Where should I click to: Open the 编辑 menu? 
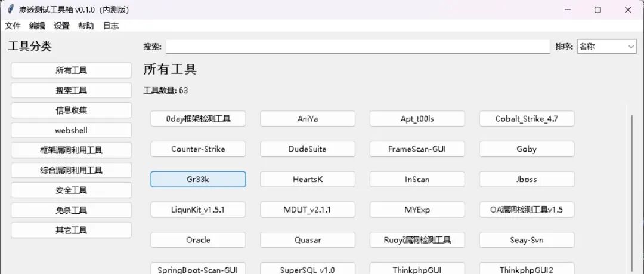pyautogui.click(x=37, y=26)
